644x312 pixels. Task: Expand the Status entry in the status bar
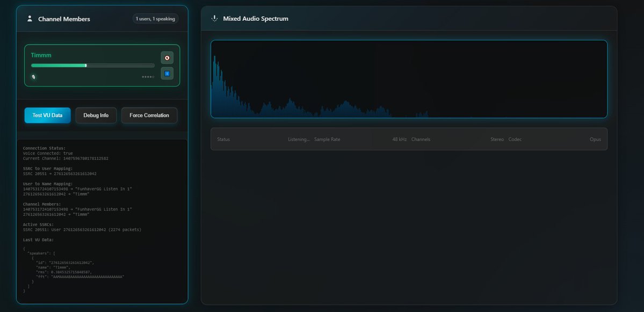(x=263, y=139)
